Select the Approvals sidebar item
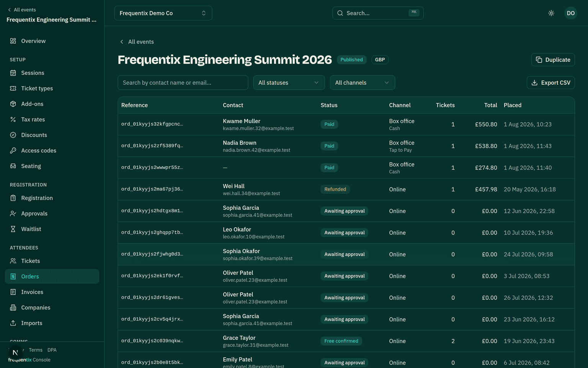Image resolution: width=588 pixels, height=368 pixels. click(52, 214)
